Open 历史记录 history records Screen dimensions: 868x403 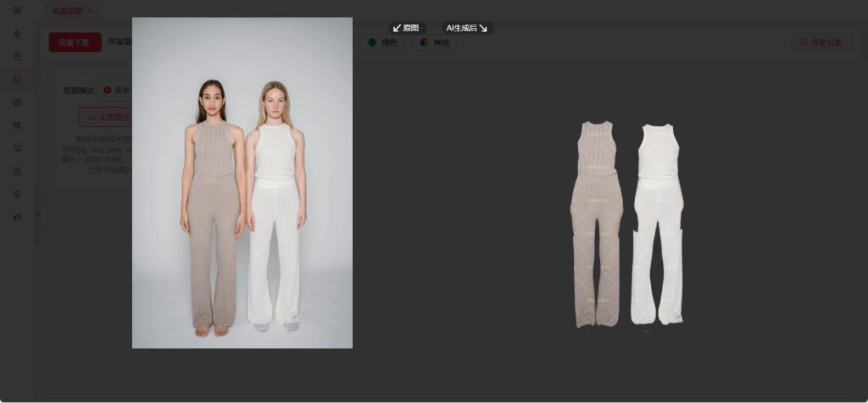pos(821,42)
